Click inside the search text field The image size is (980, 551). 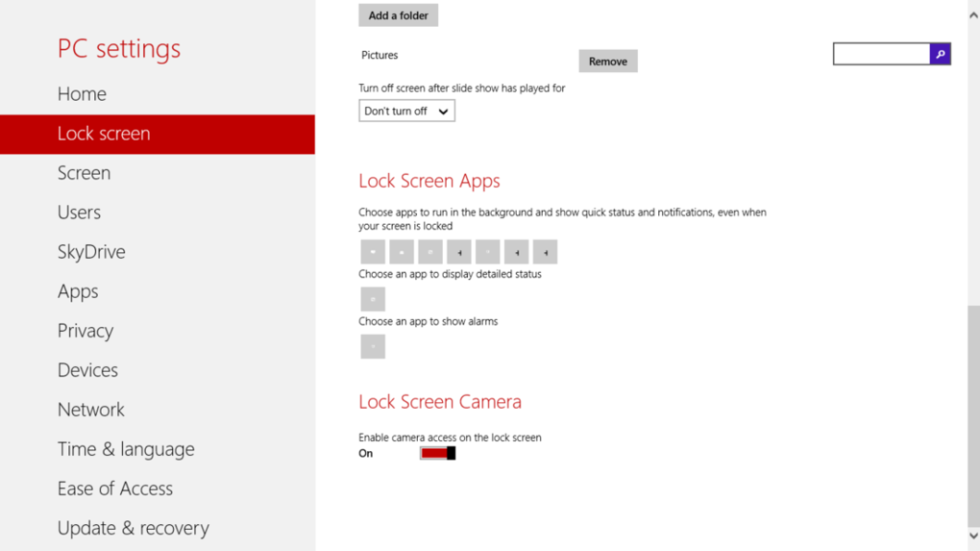pyautogui.click(x=881, y=54)
